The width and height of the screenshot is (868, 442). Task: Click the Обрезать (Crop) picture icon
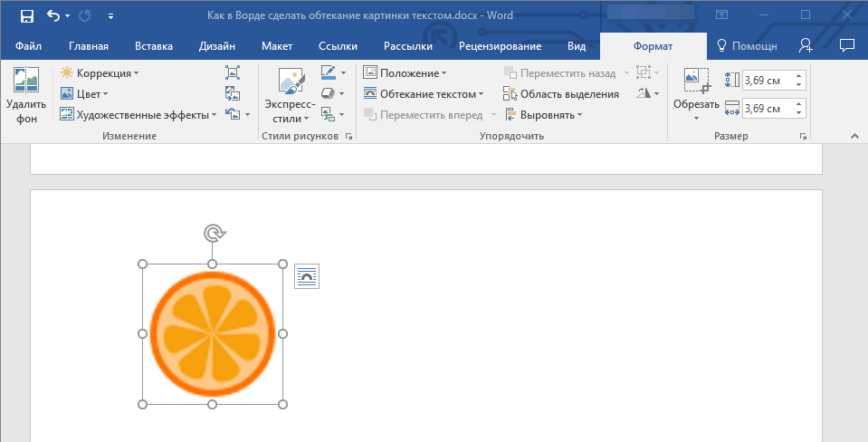[696, 82]
